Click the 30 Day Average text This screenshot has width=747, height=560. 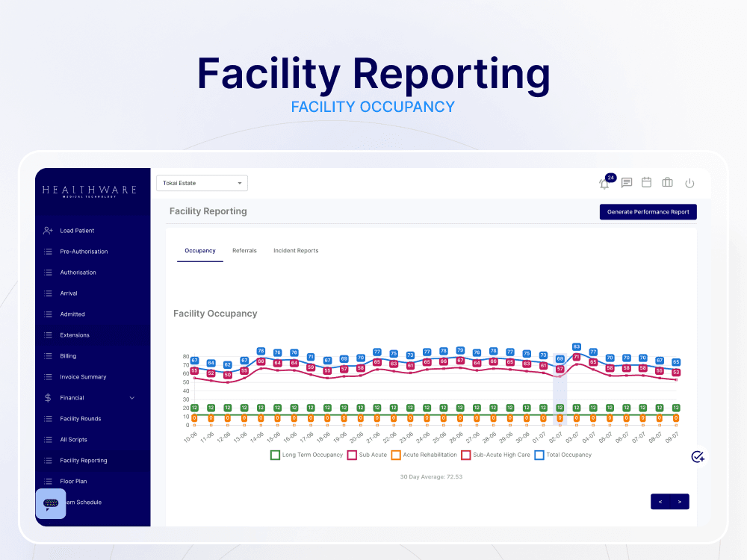coord(431,476)
